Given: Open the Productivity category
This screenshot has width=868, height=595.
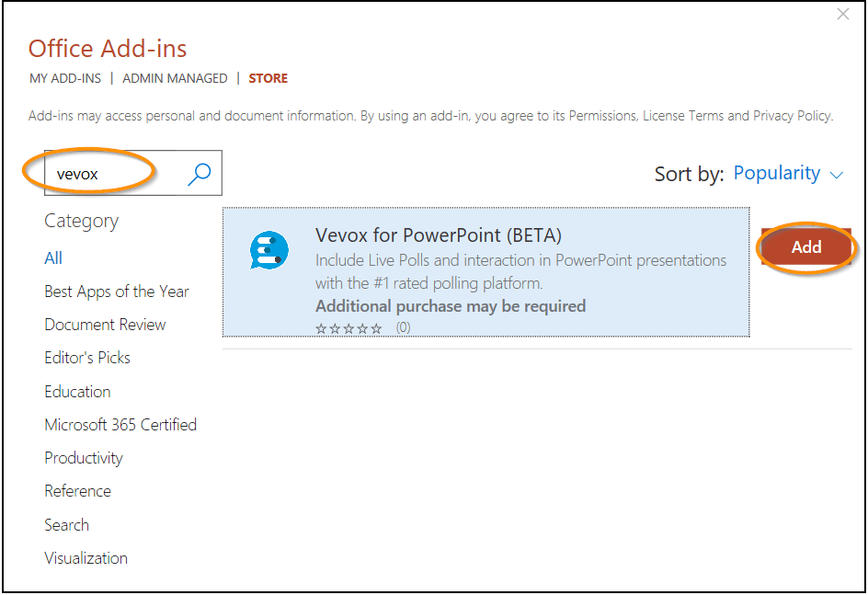Looking at the screenshot, I should [x=84, y=457].
